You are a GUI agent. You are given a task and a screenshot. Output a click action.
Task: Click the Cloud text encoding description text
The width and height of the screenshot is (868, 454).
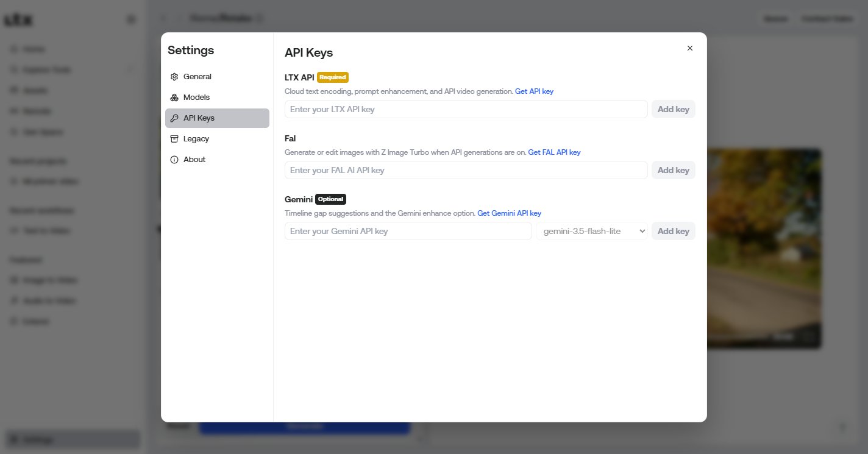click(x=399, y=91)
